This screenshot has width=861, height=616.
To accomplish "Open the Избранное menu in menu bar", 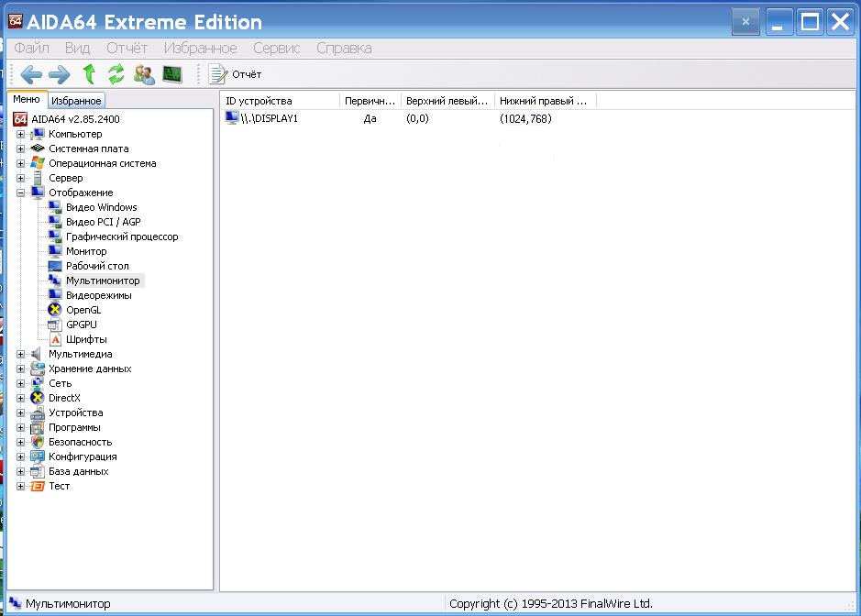I will pyautogui.click(x=201, y=49).
